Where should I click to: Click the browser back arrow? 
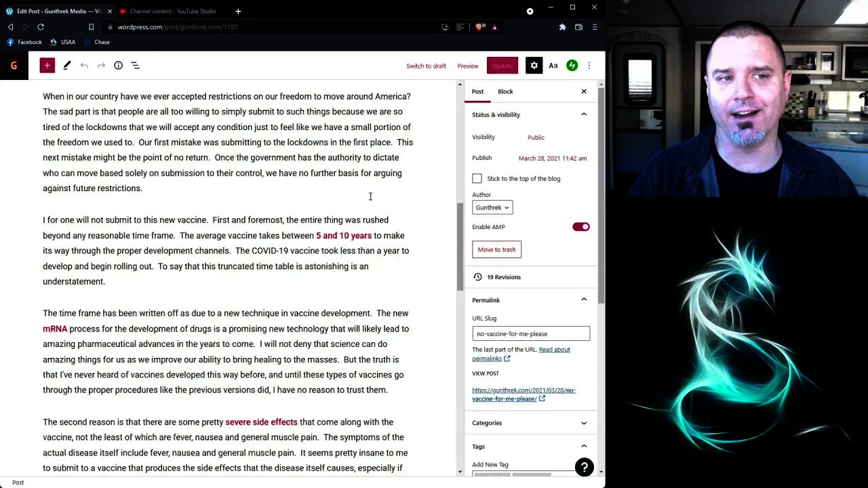click(x=11, y=27)
